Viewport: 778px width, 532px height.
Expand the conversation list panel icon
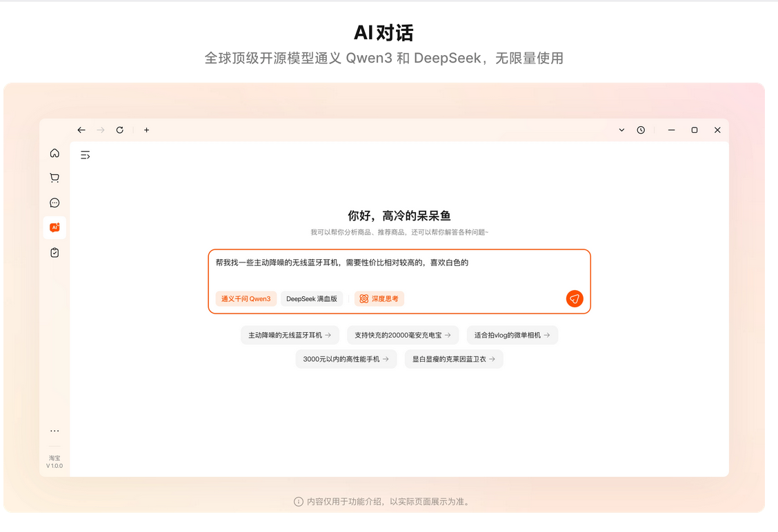(86, 155)
